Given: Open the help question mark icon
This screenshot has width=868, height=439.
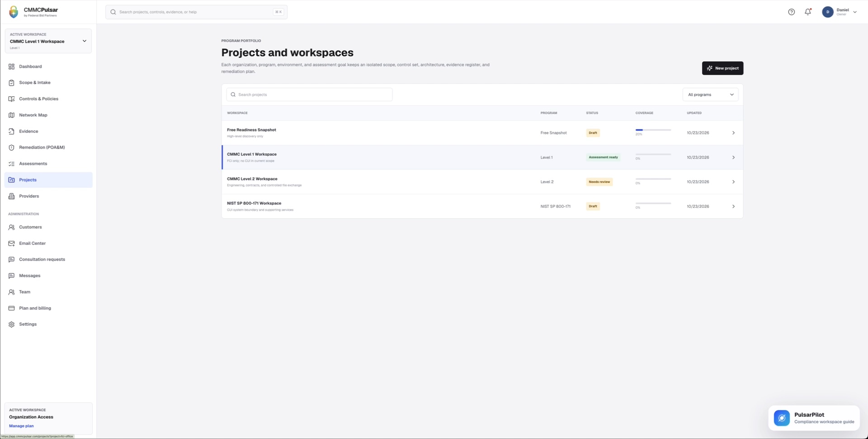Looking at the screenshot, I should tap(791, 12).
